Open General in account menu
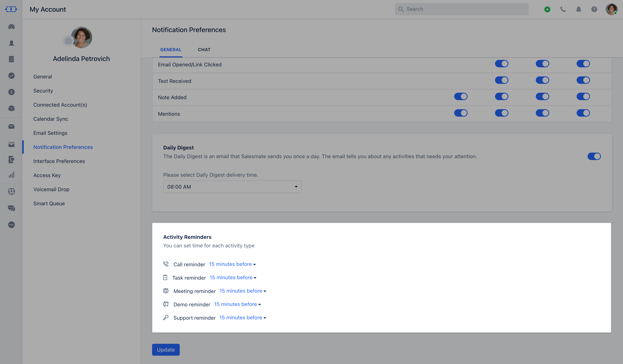Screen dimensions: 623x364 click(x=42, y=76)
